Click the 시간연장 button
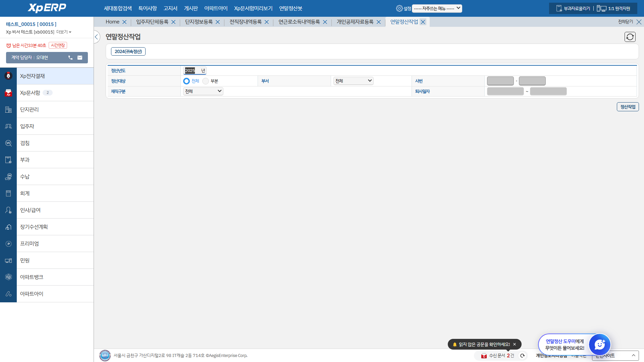The width and height of the screenshot is (644, 362). (x=58, y=45)
